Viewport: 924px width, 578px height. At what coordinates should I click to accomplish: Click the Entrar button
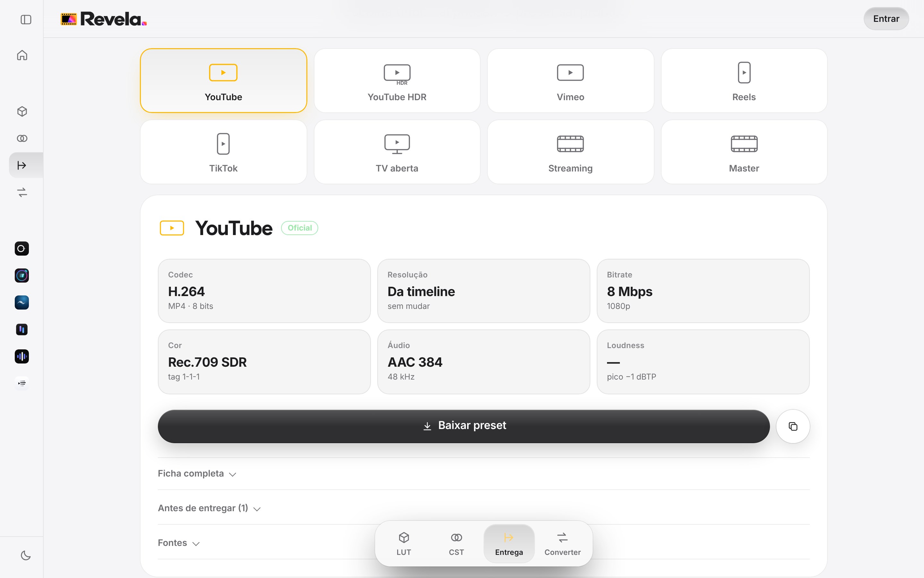886,19
